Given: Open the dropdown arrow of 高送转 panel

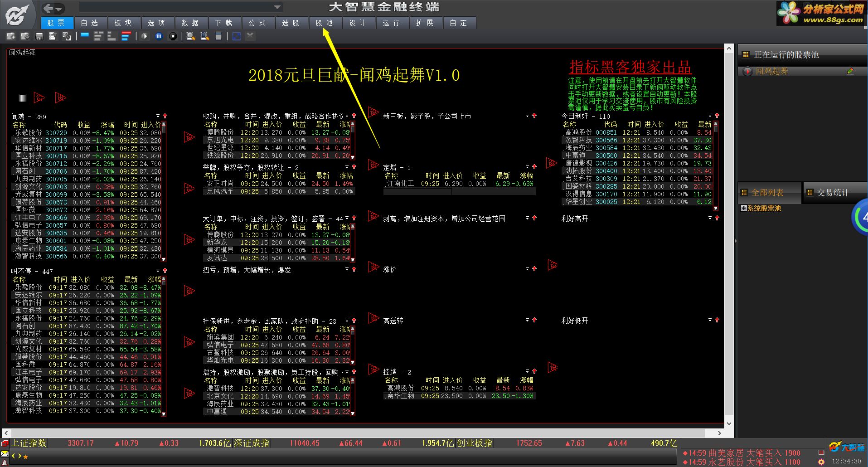Looking at the screenshot, I should click(527, 320).
